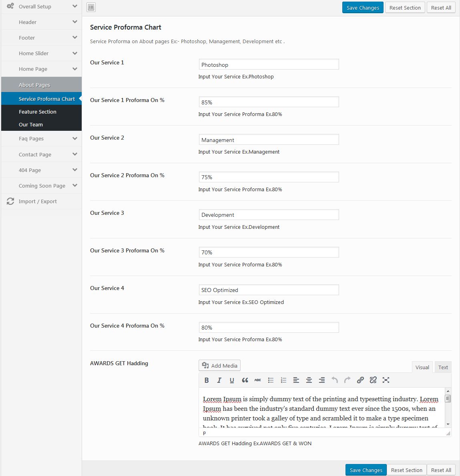
Task: Apply strikethrough formatting
Action: click(257, 380)
